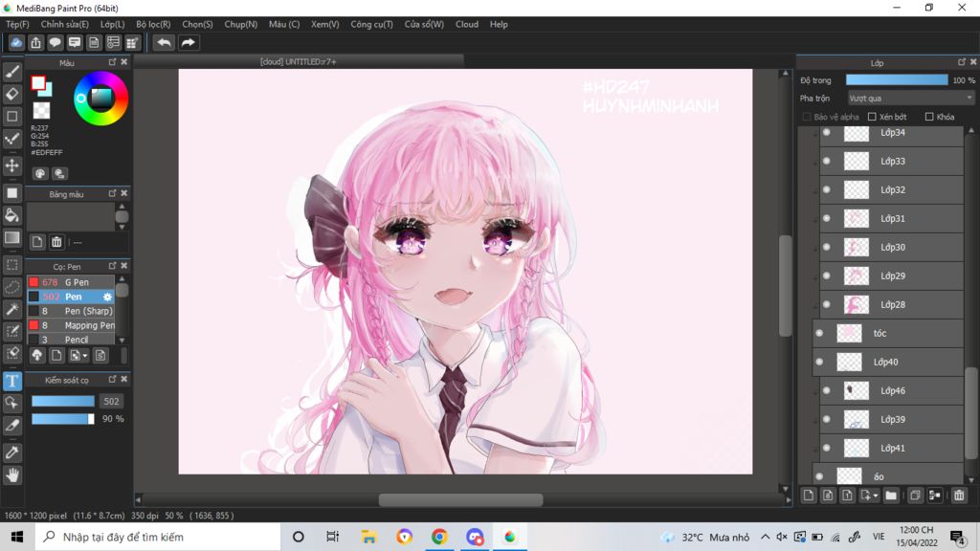Click the speech bubble icon in toolbar
This screenshot has height=551, width=980.
(55, 42)
